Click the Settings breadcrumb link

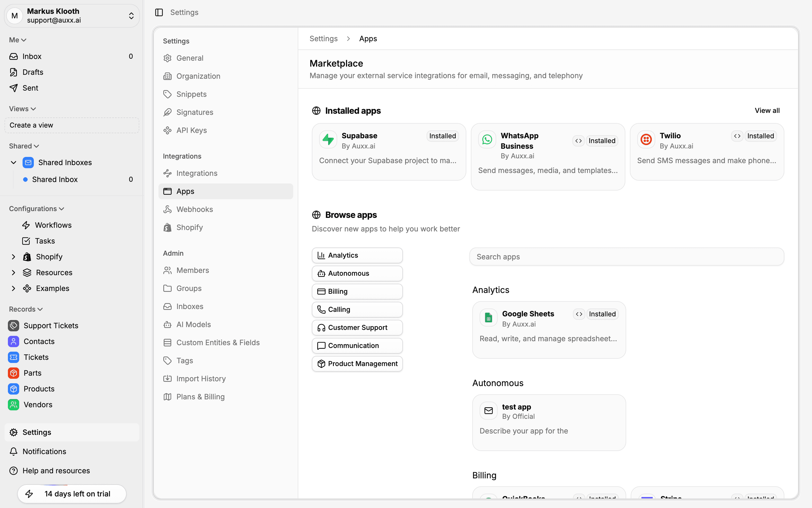coord(323,39)
